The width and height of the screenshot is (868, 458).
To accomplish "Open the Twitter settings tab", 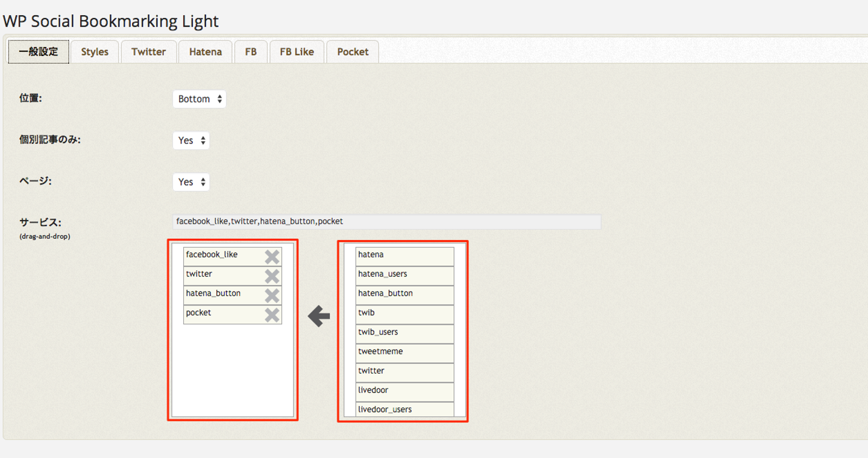I will pos(148,52).
